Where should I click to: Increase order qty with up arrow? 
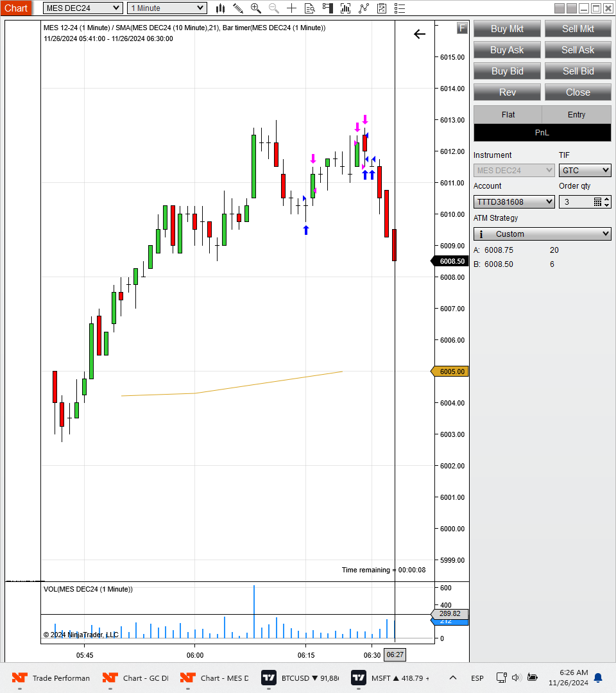(607, 199)
